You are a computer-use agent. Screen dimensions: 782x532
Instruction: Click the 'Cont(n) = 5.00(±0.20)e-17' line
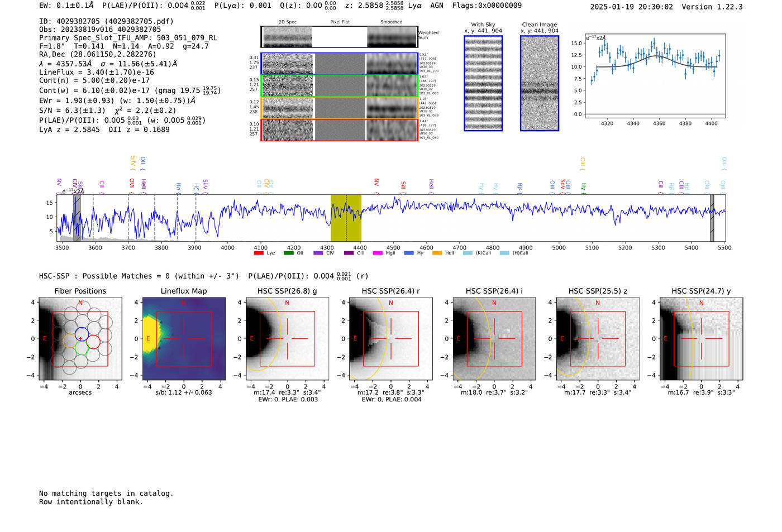[x=94, y=80]
